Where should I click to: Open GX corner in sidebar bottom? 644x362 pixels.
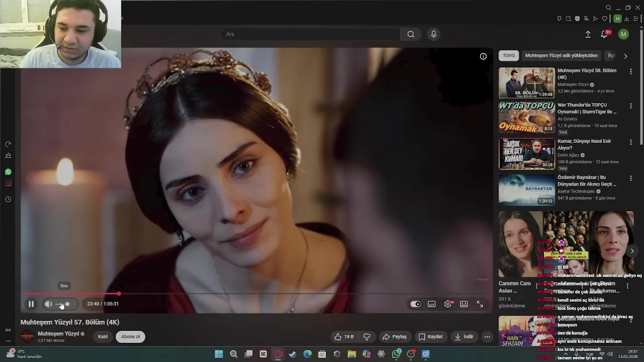(8, 330)
